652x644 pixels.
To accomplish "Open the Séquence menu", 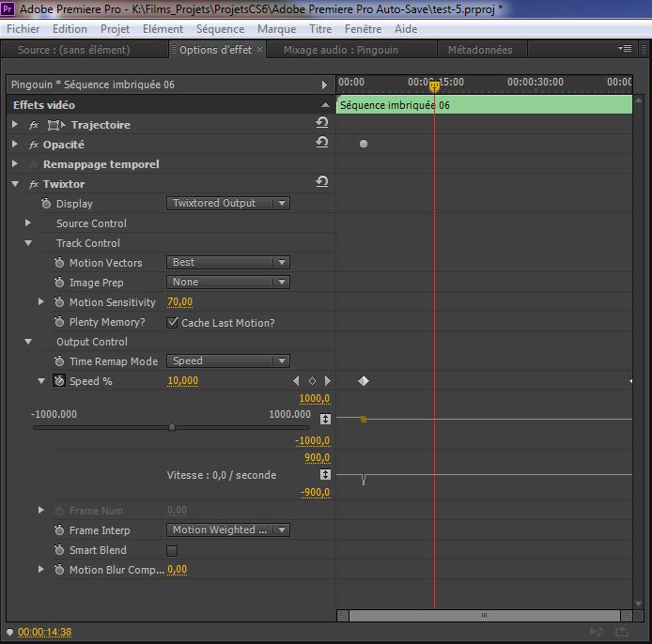I will coord(221,29).
